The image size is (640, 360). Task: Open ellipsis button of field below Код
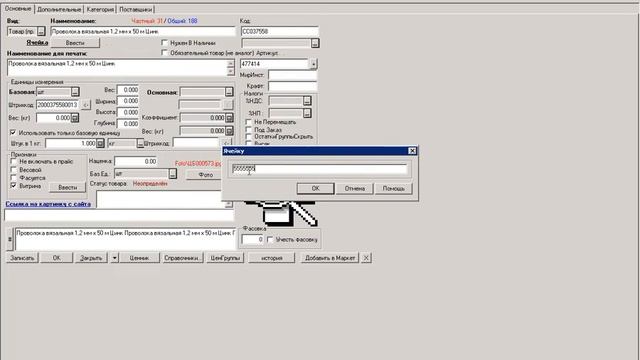[x=315, y=43]
